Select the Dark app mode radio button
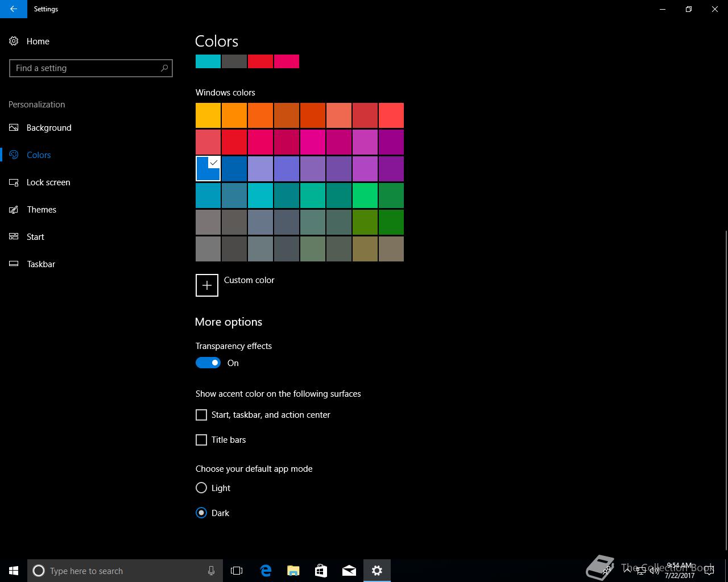 point(201,513)
